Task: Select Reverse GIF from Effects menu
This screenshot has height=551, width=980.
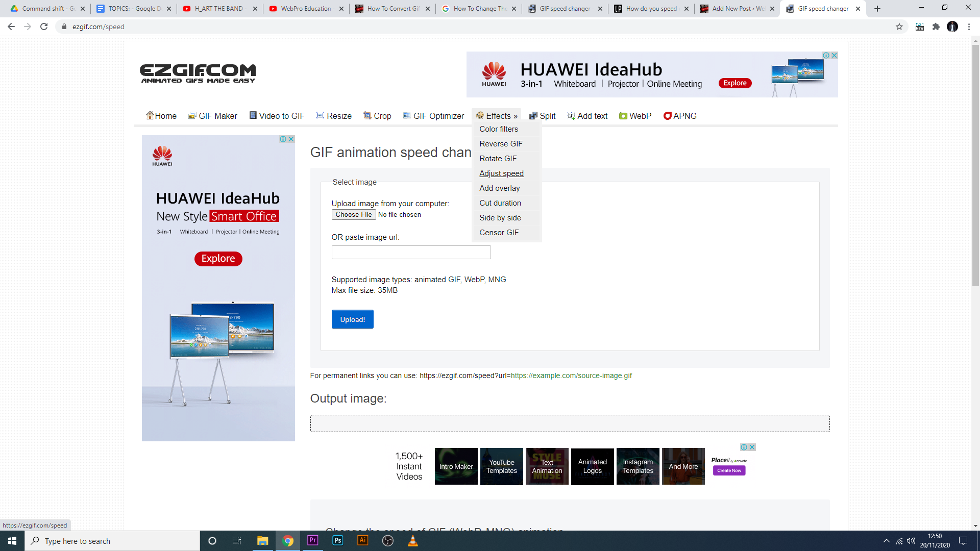Action: coord(501,144)
